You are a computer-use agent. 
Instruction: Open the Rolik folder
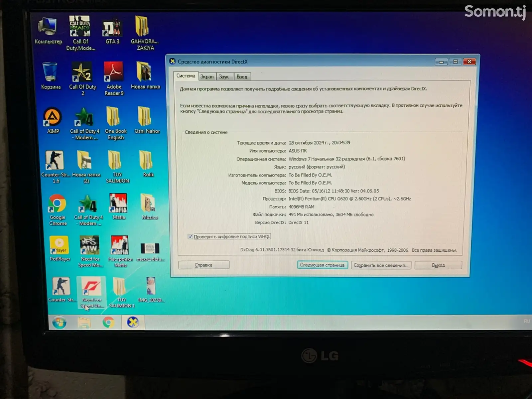pyautogui.click(x=148, y=164)
